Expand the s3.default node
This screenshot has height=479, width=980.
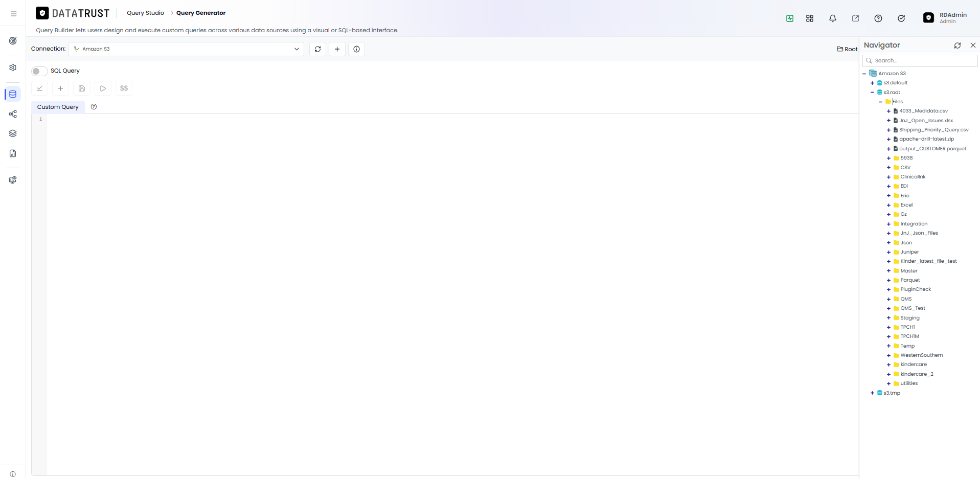point(872,83)
